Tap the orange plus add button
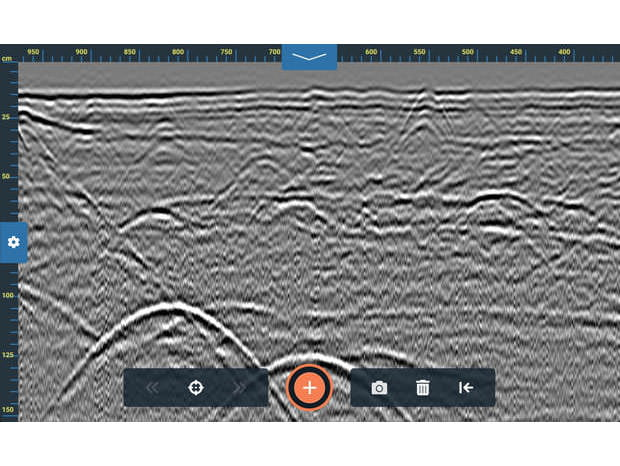Image resolution: width=620 pixels, height=466 pixels. [x=310, y=388]
